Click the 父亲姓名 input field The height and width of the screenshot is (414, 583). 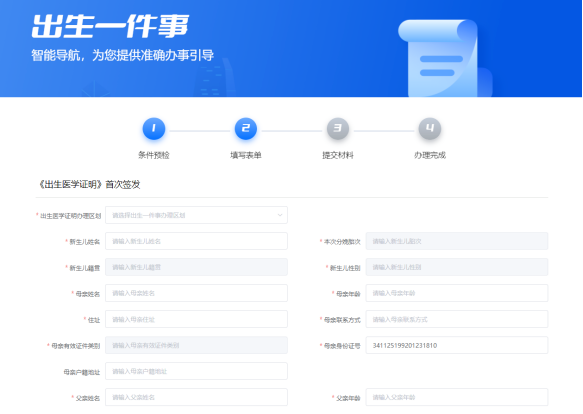coord(196,397)
